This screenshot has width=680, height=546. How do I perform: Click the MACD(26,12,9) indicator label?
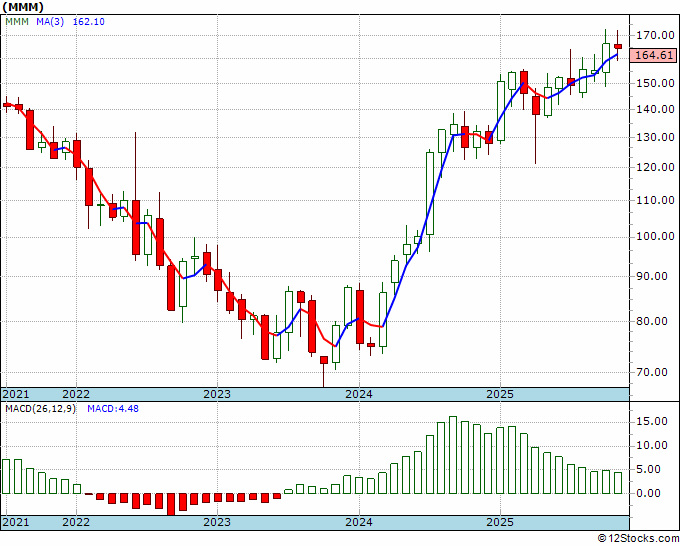[40, 409]
